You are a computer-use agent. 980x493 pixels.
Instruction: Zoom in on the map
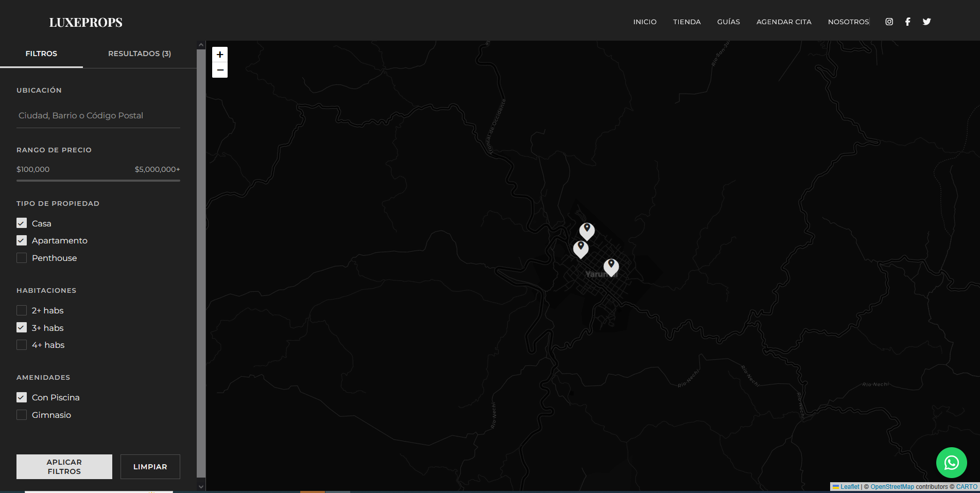point(220,55)
